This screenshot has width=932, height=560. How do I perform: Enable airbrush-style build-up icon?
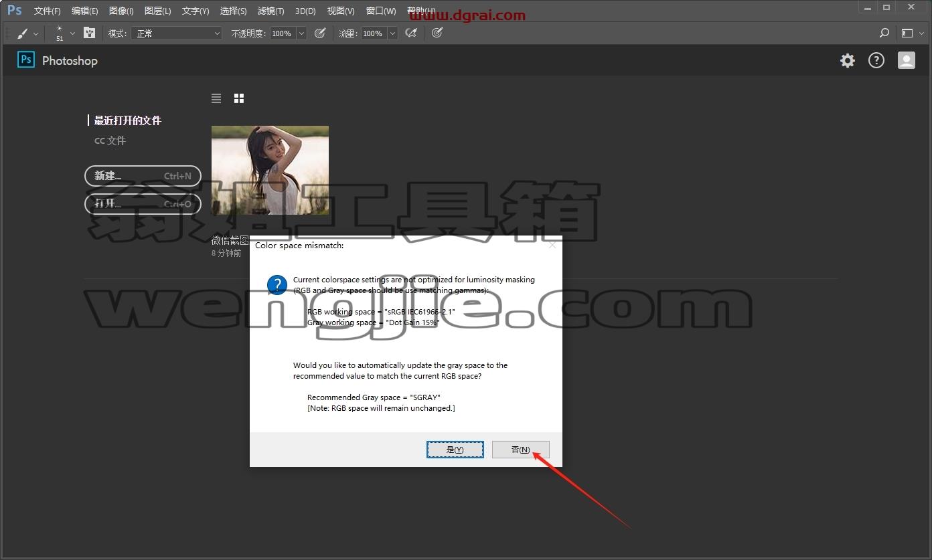[x=411, y=33]
